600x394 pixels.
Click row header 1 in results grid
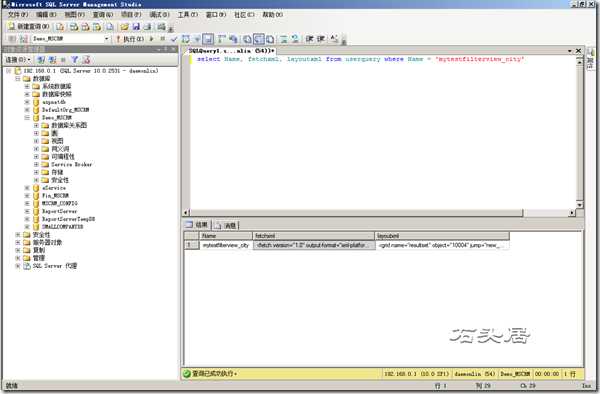191,245
